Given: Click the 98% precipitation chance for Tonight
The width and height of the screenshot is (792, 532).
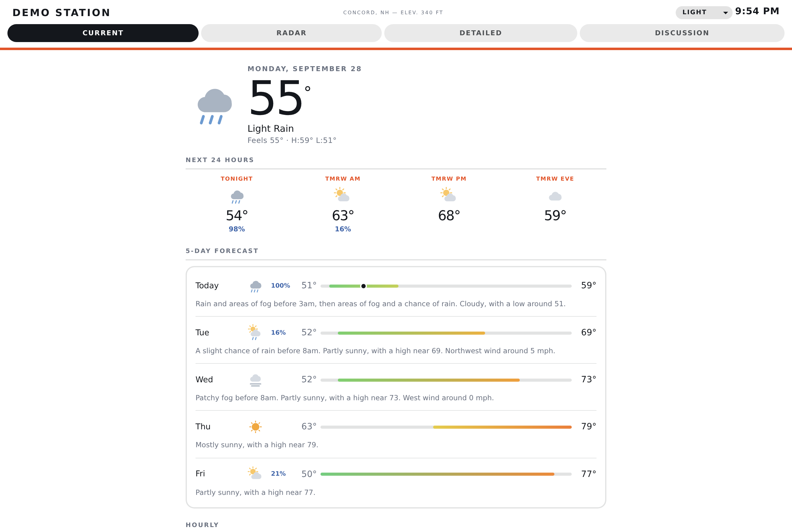Looking at the screenshot, I should pyautogui.click(x=237, y=229).
